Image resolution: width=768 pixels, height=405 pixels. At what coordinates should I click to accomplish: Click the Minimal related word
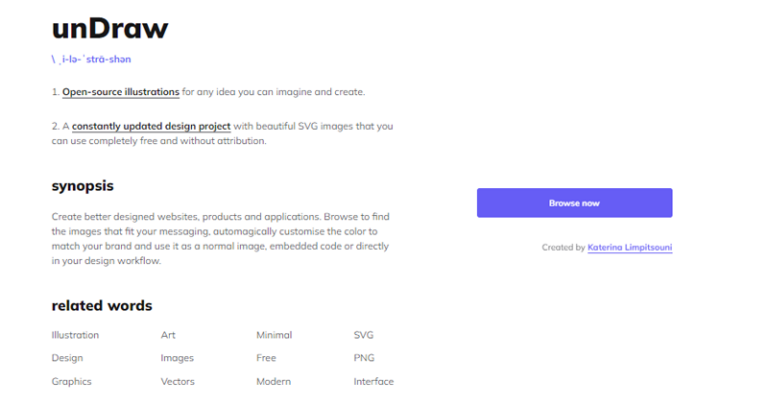pyautogui.click(x=274, y=335)
